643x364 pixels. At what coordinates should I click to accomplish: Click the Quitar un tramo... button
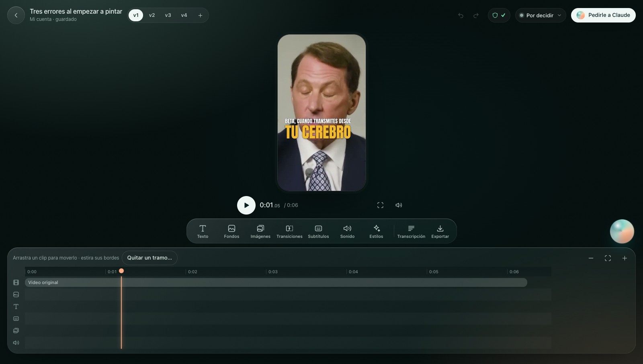(x=149, y=258)
